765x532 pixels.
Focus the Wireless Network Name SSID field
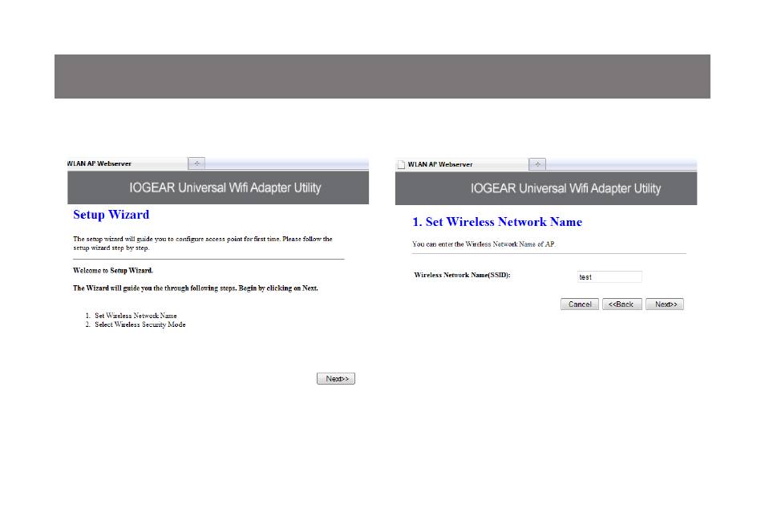[609, 277]
